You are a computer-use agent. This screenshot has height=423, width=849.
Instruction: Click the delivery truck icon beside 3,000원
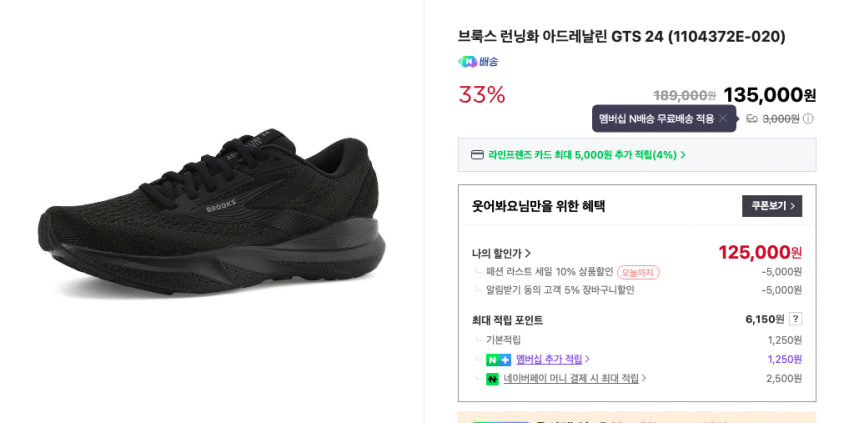(x=752, y=119)
